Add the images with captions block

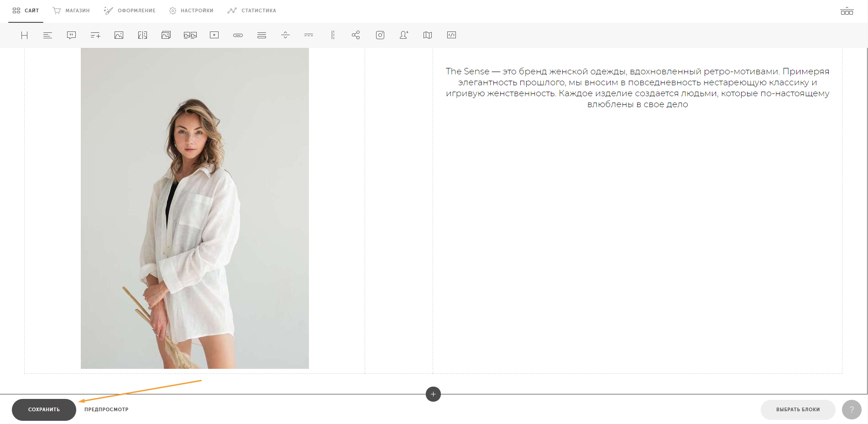[x=190, y=35]
